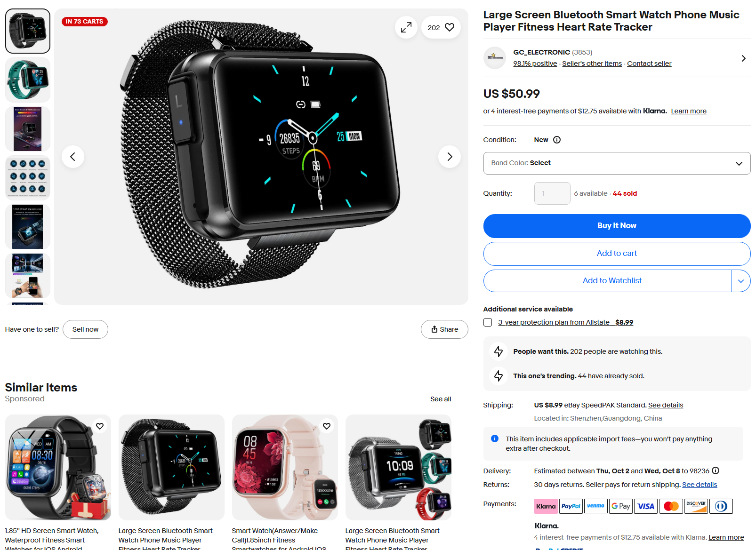Go to the previous product image
Image resolution: width=756 pixels, height=550 pixels.
[73, 157]
